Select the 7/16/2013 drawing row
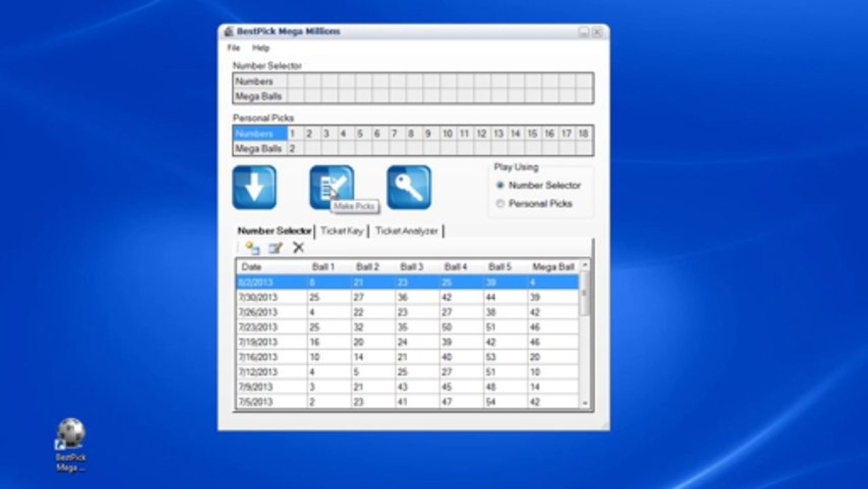 (x=408, y=357)
